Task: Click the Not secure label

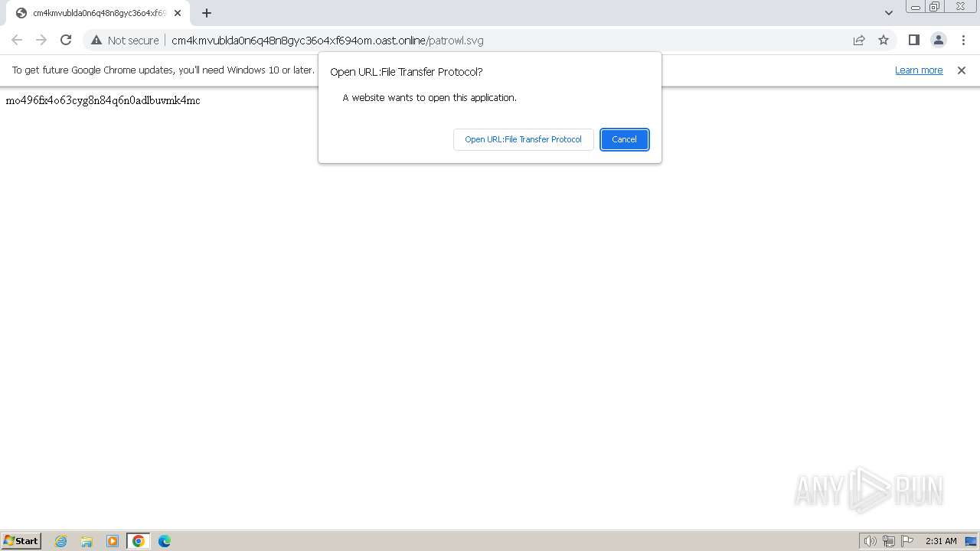Action: tap(133, 41)
